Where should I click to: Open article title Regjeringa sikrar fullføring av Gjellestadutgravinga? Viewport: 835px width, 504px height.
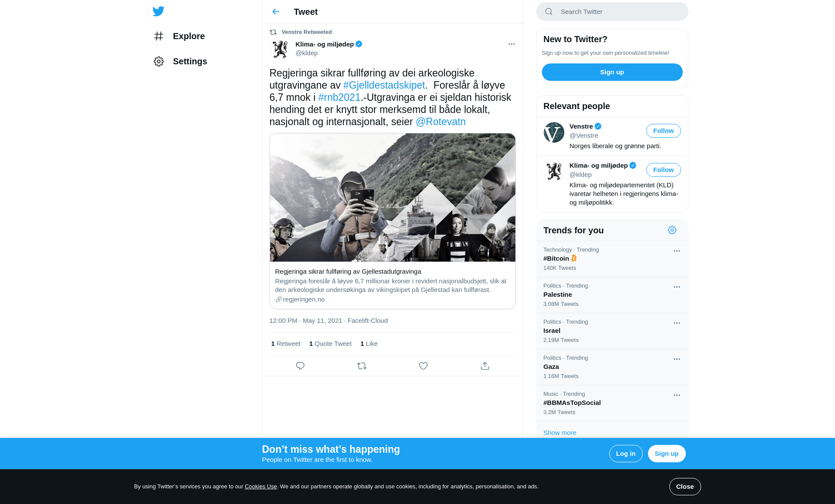pos(348,272)
